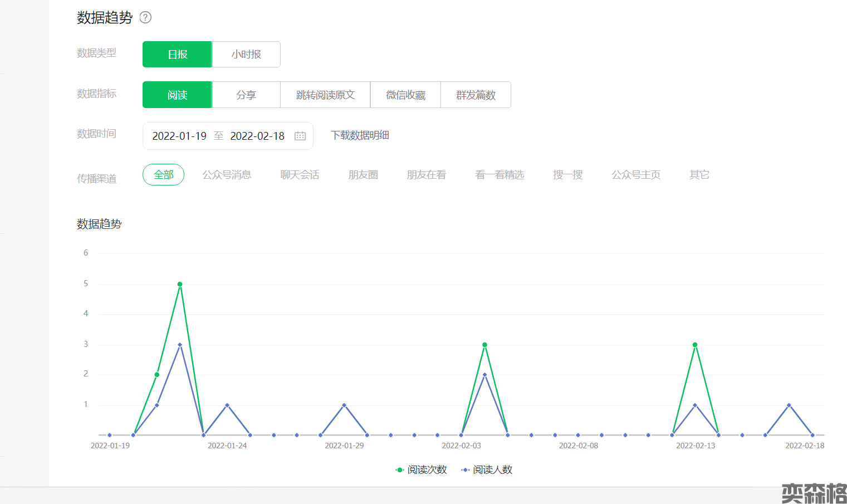Switch to the 分享 metric tab
This screenshot has height=504, width=847.
(246, 95)
